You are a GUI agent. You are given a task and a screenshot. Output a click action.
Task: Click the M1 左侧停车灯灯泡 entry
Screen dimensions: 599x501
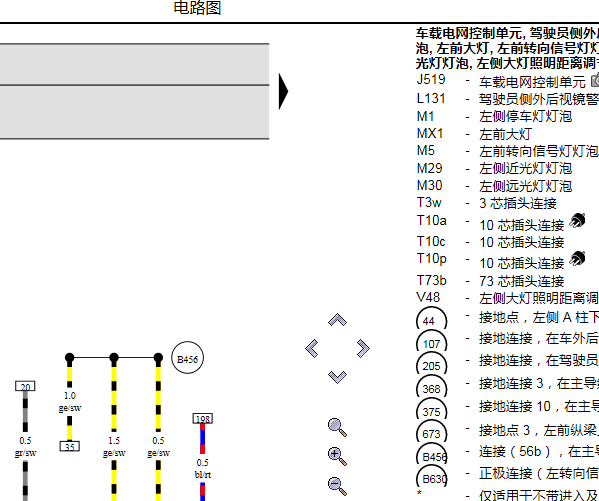[494, 116]
